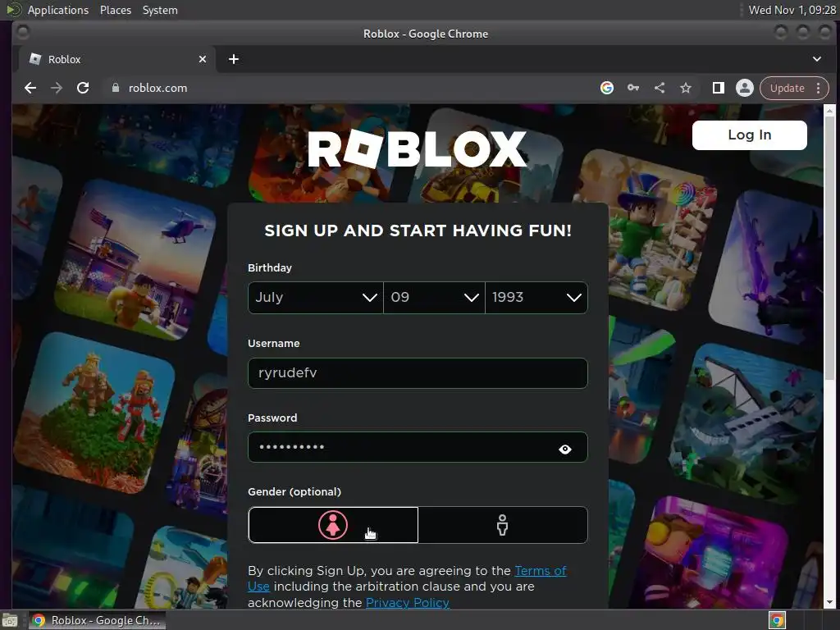
Task: Click the Log In button
Action: (x=750, y=135)
